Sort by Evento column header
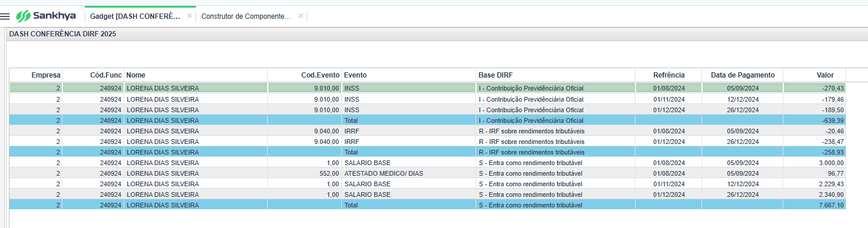This screenshot has height=228, width=868. 409,75
